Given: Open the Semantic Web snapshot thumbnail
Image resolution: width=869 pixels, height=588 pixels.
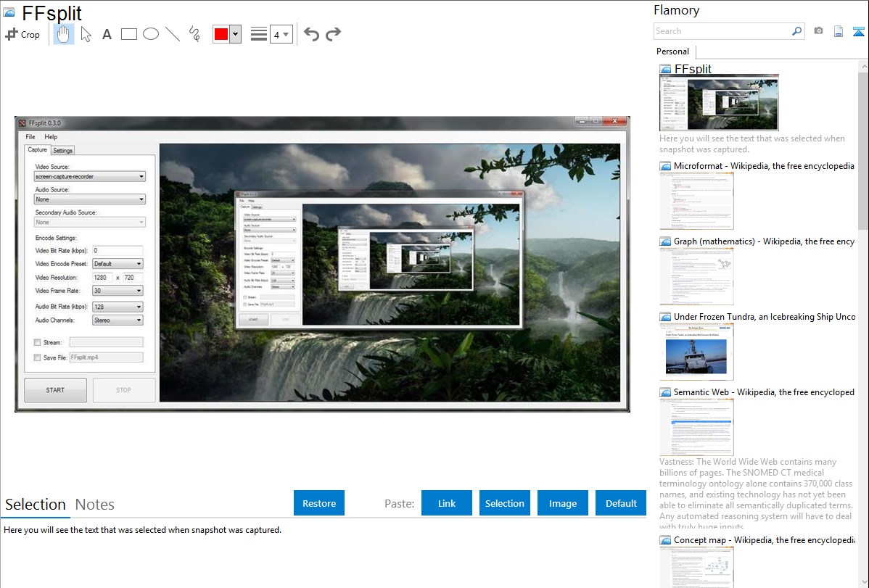Looking at the screenshot, I should pos(696,427).
